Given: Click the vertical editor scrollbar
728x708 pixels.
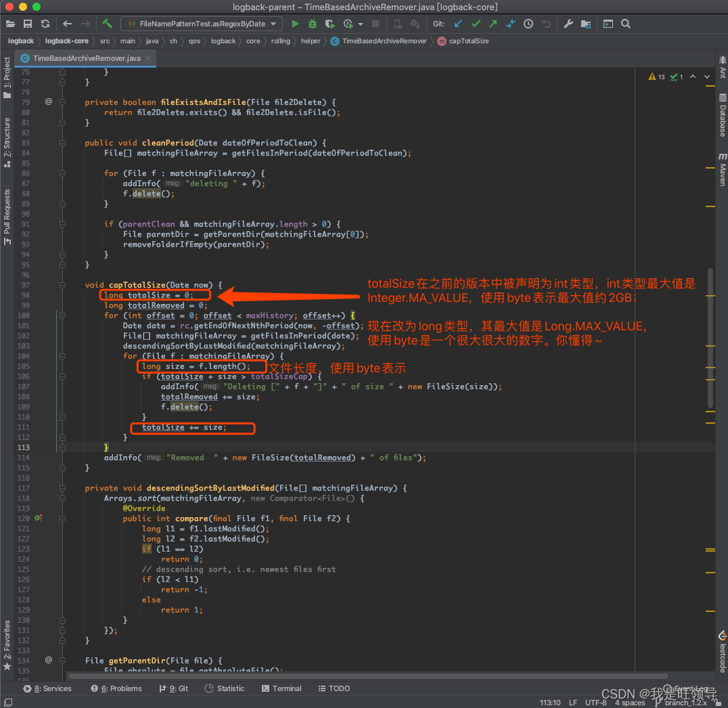Looking at the screenshot, I should pyautogui.click(x=710, y=338).
